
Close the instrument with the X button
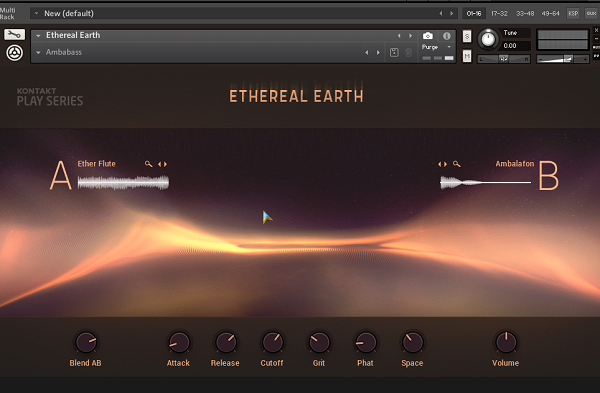coord(596,30)
